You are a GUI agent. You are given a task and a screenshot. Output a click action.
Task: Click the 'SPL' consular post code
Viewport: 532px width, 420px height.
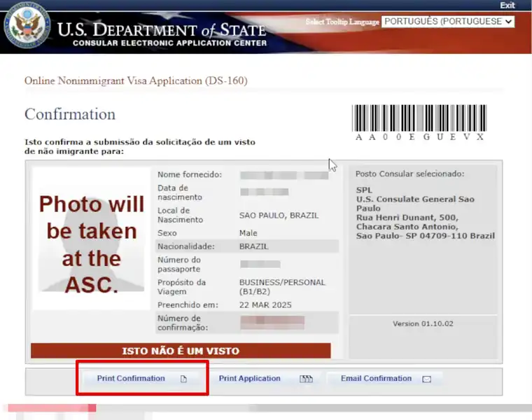click(364, 190)
